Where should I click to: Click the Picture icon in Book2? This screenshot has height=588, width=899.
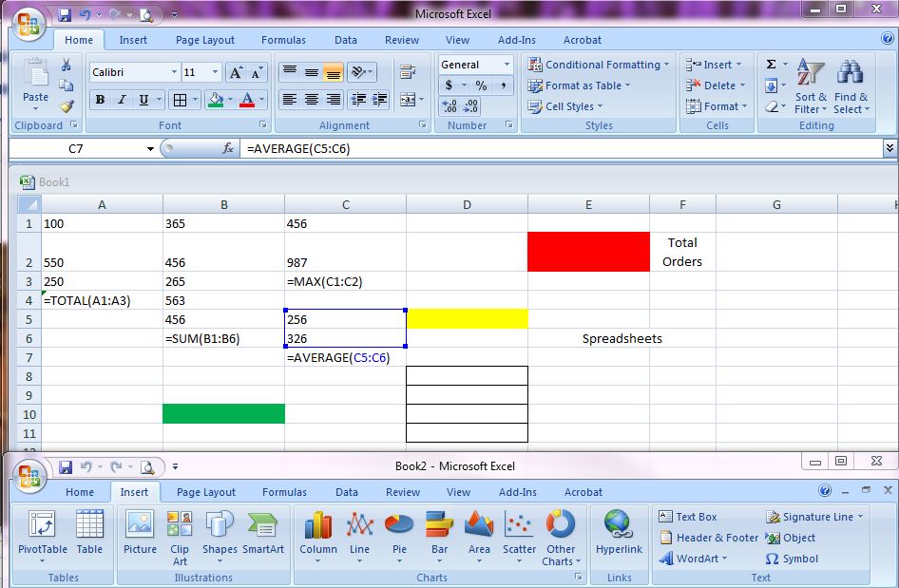pyautogui.click(x=140, y=533)
